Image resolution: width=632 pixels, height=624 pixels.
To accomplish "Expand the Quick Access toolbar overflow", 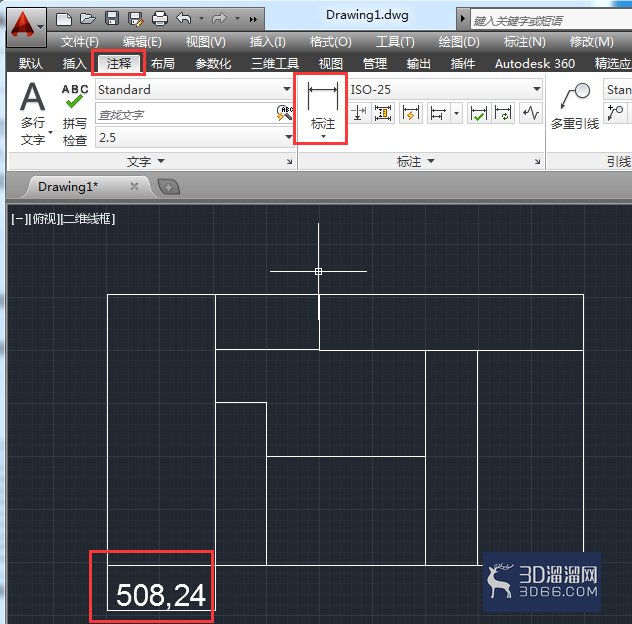I will pyautogui.click(x=253, y=19).
